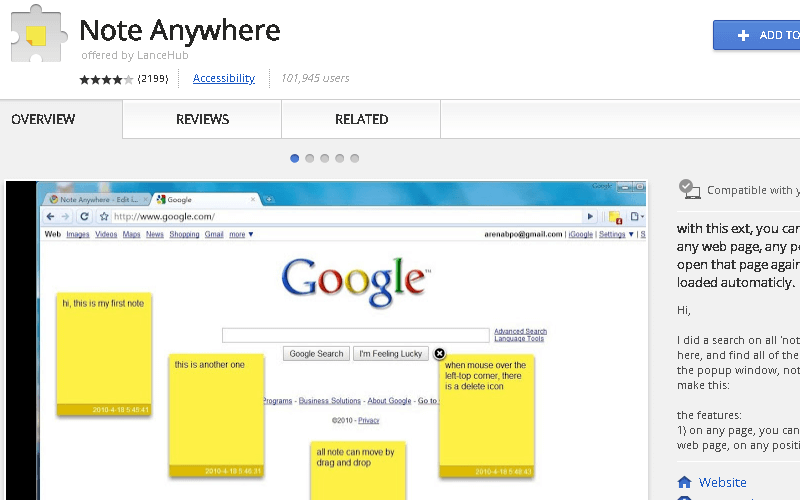Click the note delete X icon
The width and height of the screenshot is (800, 500).
click(x=439, y=353)
